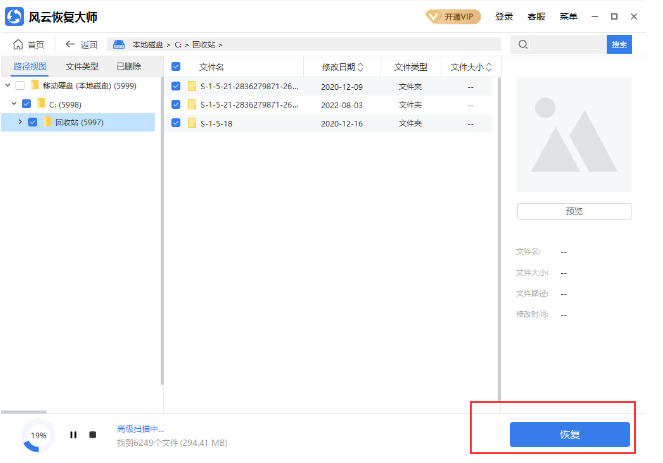Screen dimensions: 663x463
Task: Expand the 回收站 tree node
Action: [20, 122]
